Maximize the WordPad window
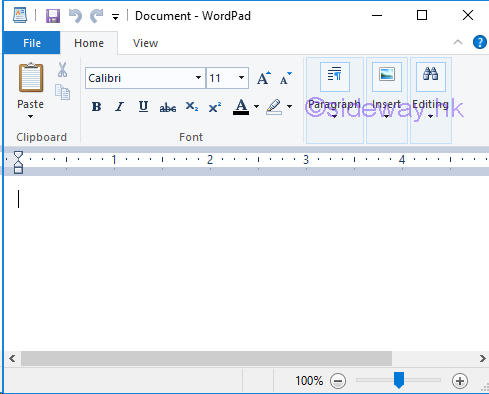This screenshot has width=489, height=394. pyautogui.click(x=422, y=15)
